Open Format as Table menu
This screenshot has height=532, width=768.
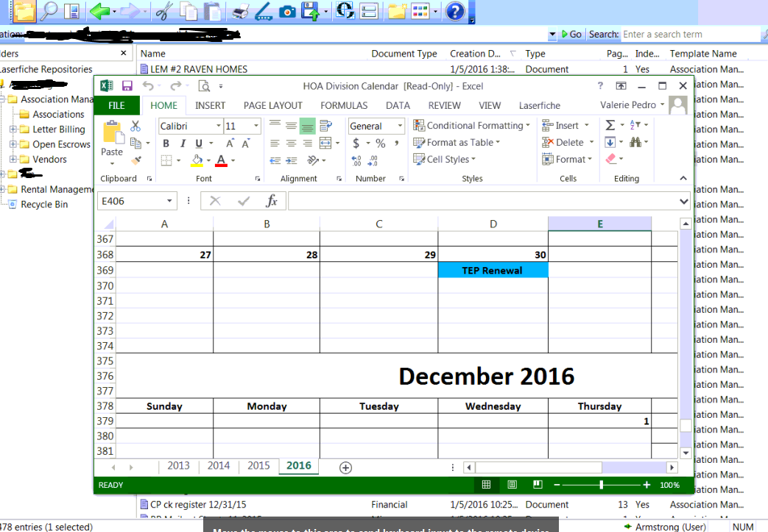click(457, 143)
